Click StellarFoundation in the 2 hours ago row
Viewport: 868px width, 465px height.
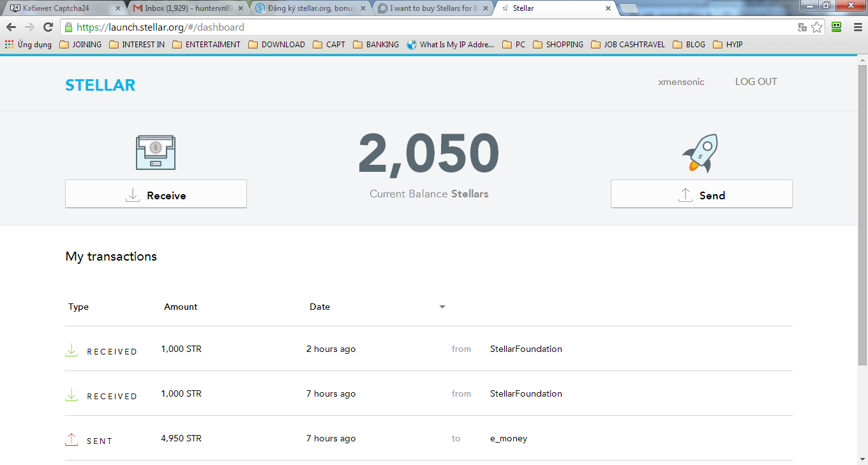click(x=526, y=349)
